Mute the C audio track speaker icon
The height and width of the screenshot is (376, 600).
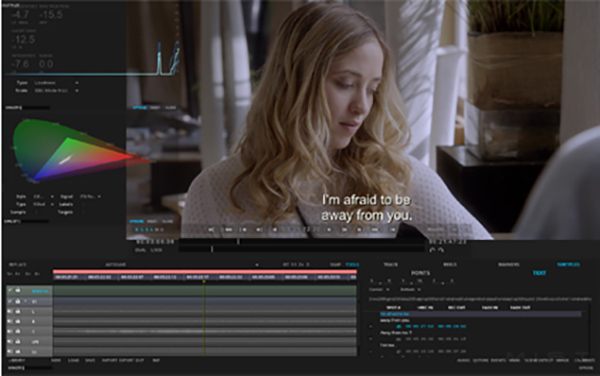[10, 331]
